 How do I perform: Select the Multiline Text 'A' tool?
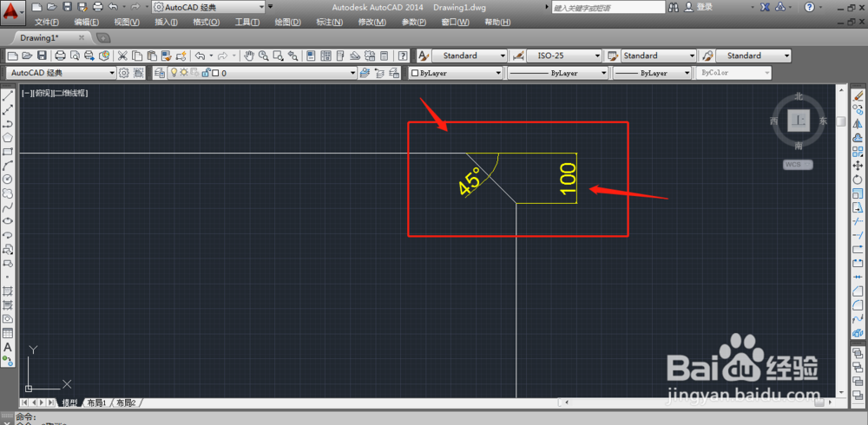(x=8, y=347)
